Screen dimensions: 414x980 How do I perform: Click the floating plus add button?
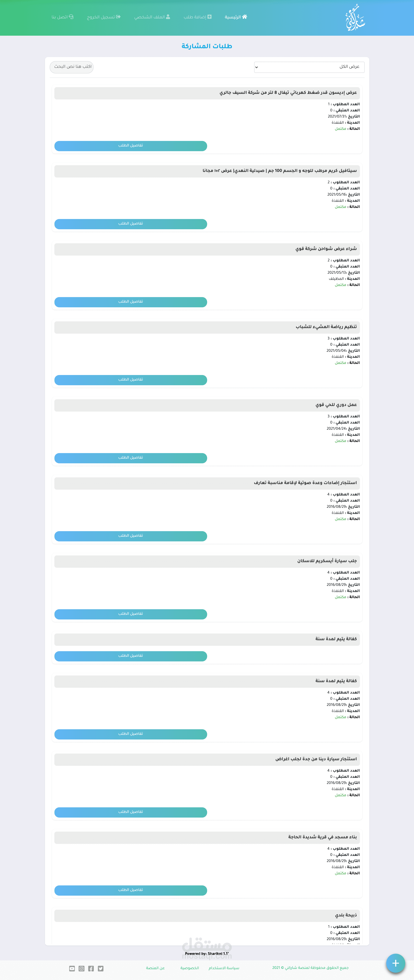(395, 963)
